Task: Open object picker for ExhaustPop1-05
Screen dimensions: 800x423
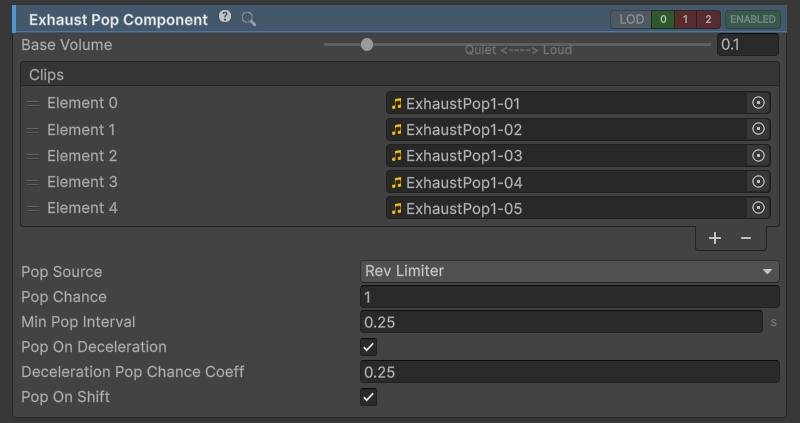Action: click(x=758, y=208)
